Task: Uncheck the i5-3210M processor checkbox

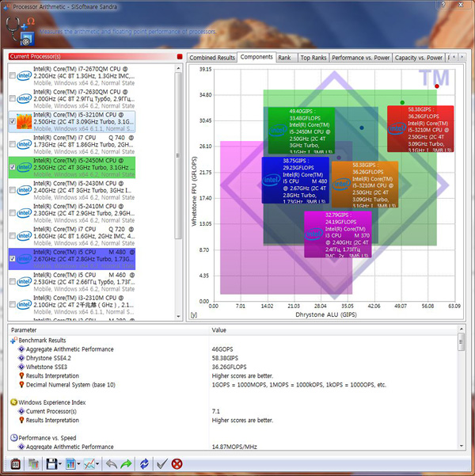Action: pos(13,121)
